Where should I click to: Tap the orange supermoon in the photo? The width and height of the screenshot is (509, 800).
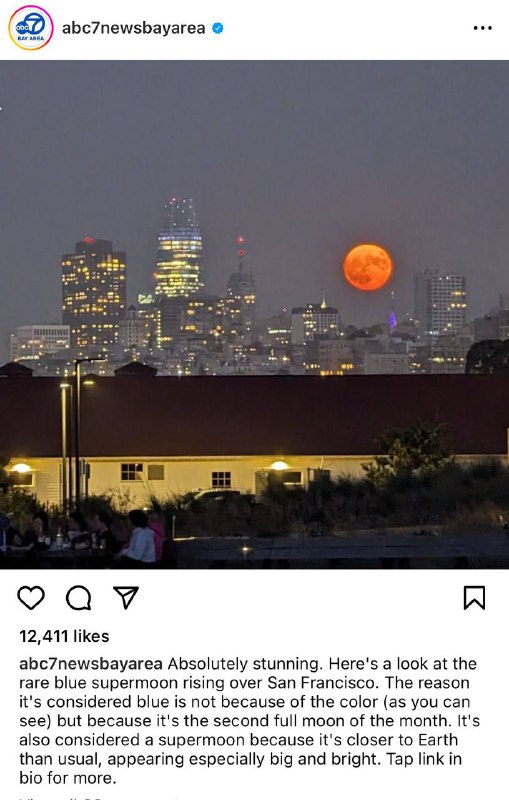pyautogui.click(x=368, y=267)
